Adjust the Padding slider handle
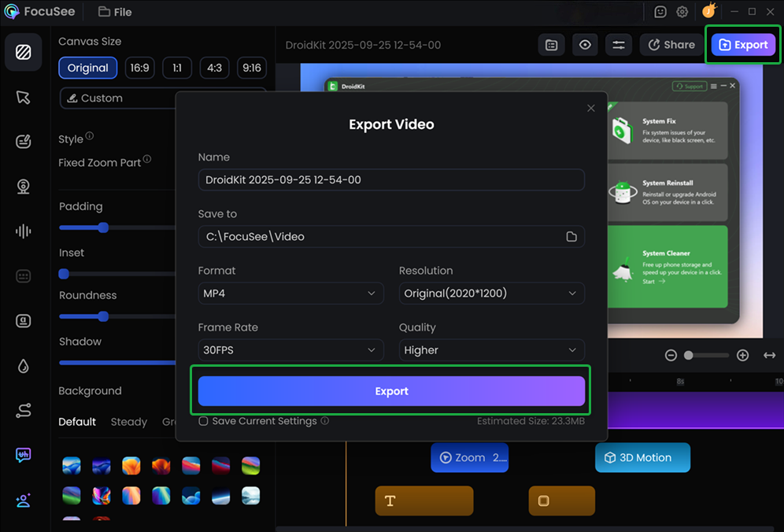The height and width of the screenshot is (532, 784). (x=103, y=227)
